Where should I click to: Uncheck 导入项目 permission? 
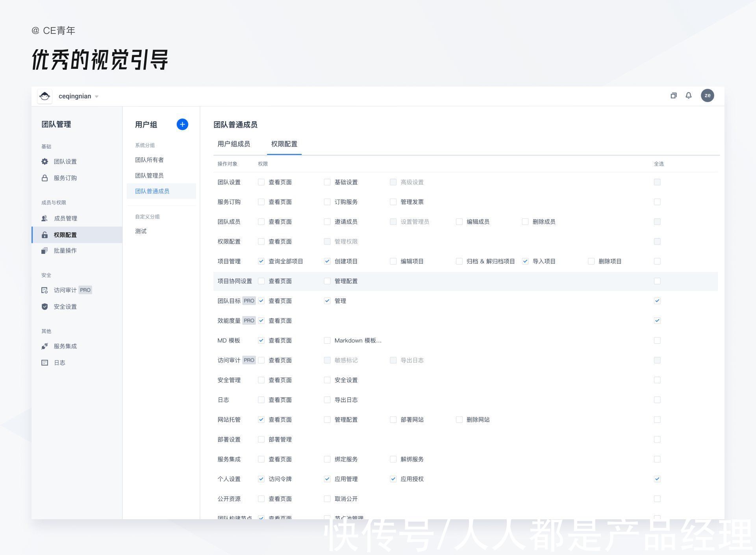point(525,261)
